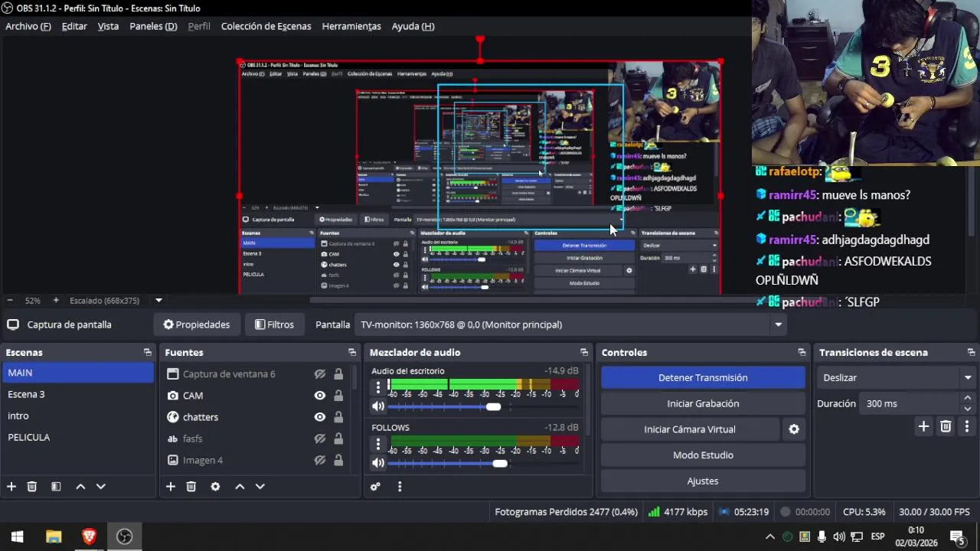Add a transition with plus icon
This screenshot has width=980, height=551.
pyautogui.click(x=923, y=427)
